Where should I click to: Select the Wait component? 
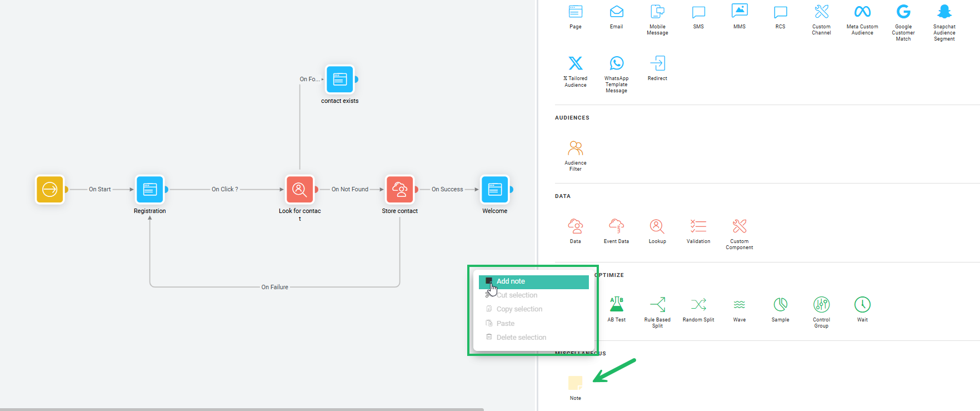(862, 305)
